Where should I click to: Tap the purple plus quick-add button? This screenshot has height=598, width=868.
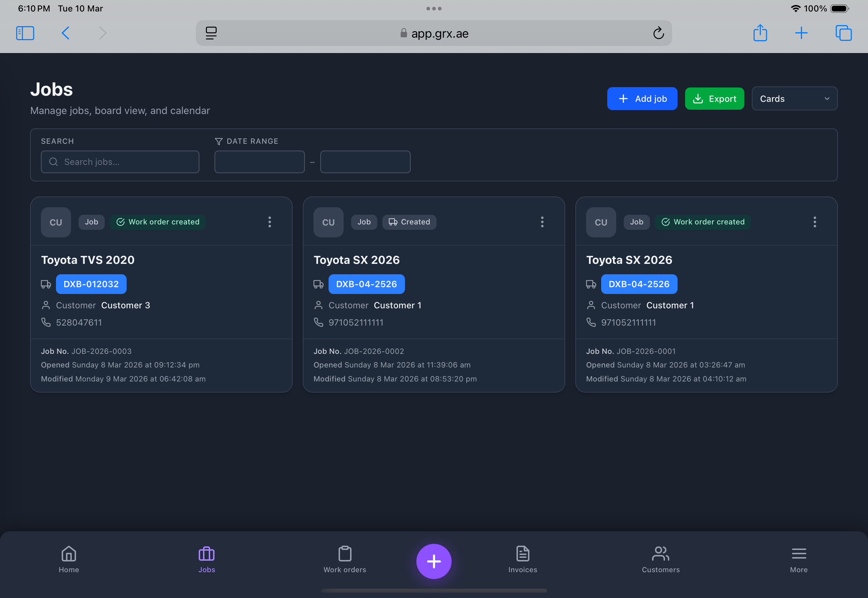(x=434, y=561)
